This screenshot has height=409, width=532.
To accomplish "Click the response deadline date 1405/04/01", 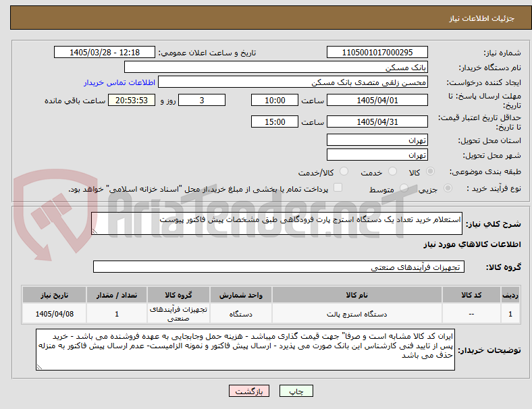I will pos(377,100).
